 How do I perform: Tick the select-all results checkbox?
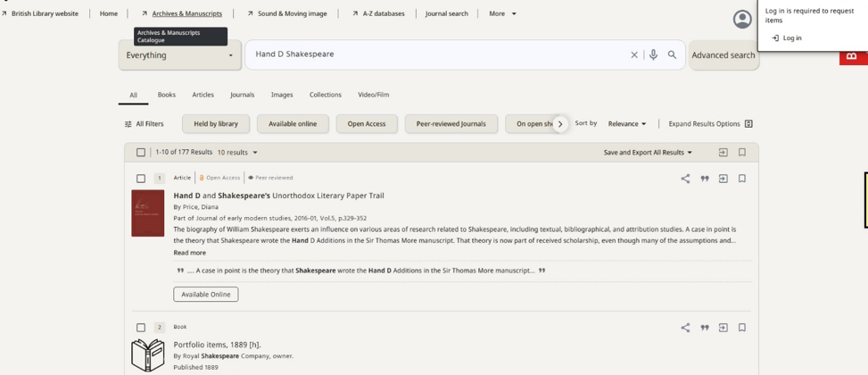click(x=141, y=153)
